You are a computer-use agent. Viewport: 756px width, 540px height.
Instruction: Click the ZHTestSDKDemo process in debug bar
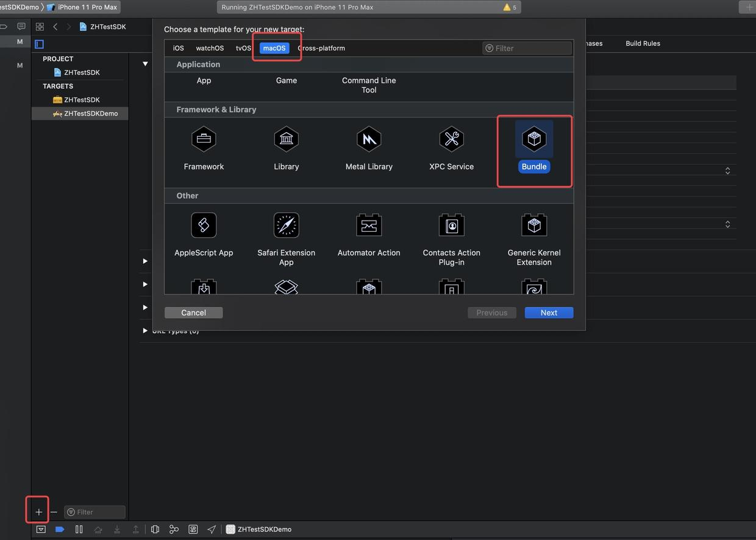point(259,529)
